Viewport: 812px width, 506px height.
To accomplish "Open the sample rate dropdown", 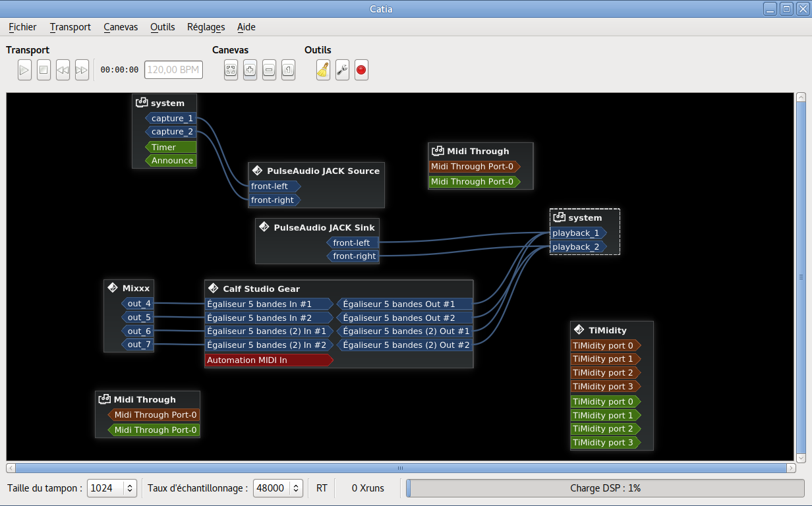I will tap(277, 488).
